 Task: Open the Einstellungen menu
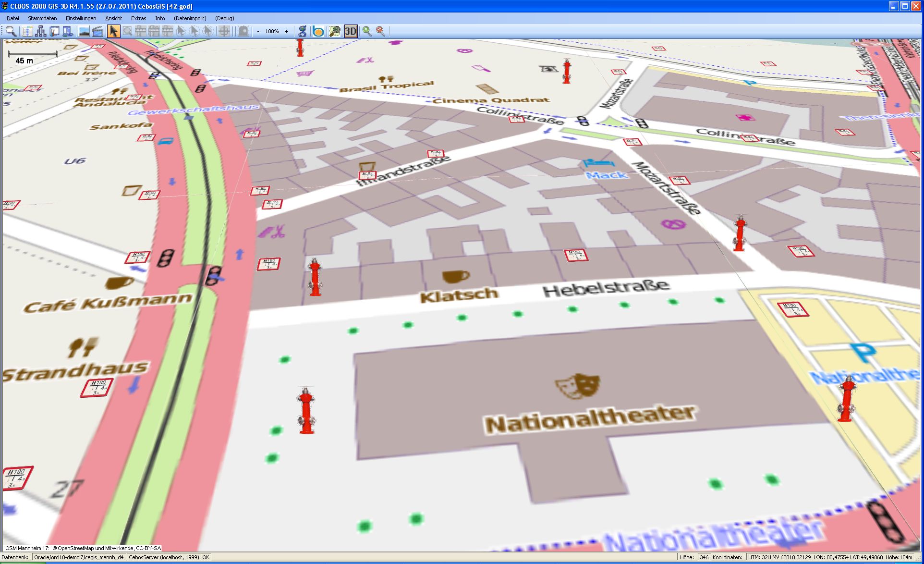[81, 18]
